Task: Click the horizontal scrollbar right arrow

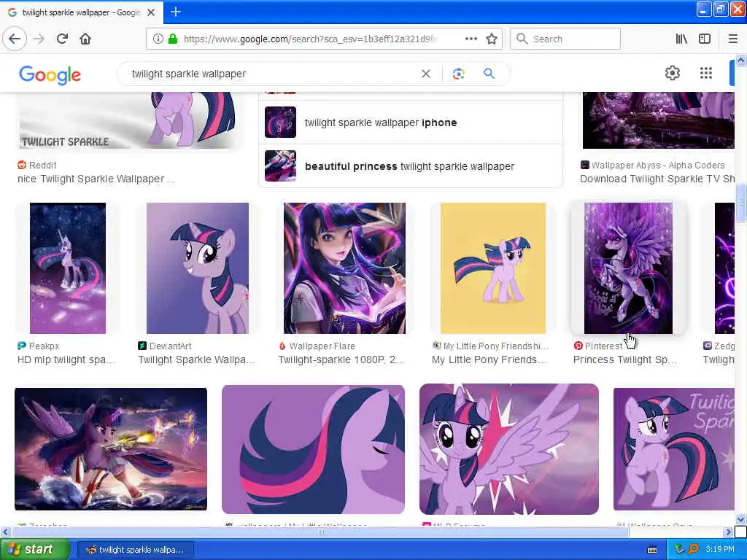Action: (x=729, y=532)
